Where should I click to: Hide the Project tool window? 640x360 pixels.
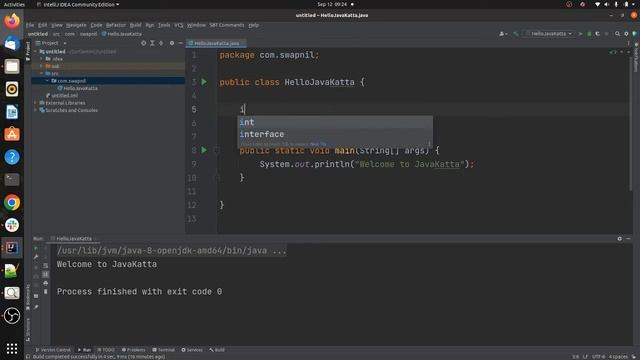click(x=180, y=43)
